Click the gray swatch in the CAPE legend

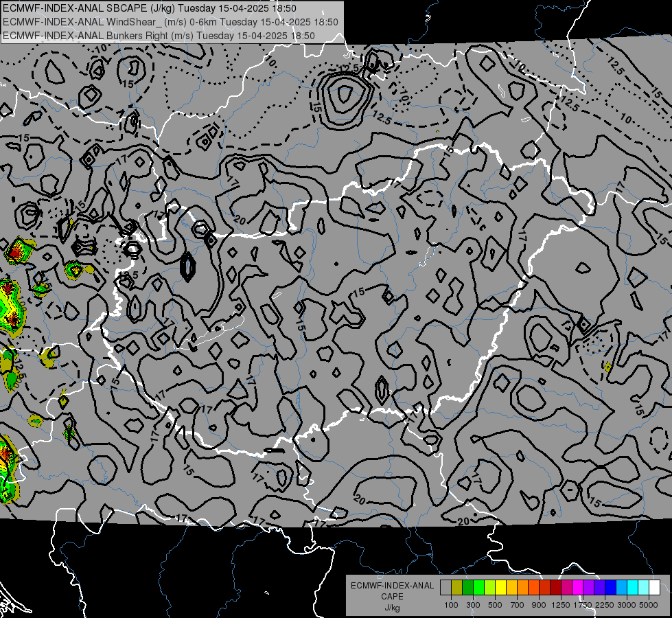coord(445,588)
